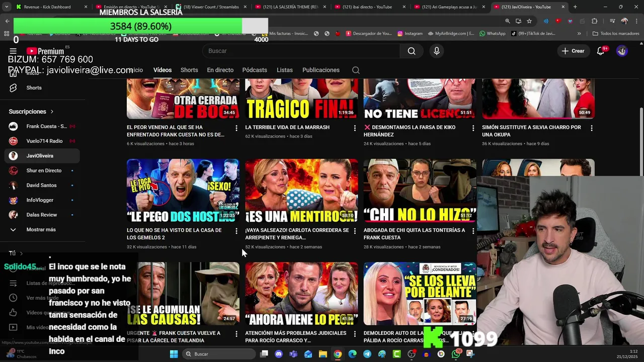The image size is (644, 362).
Task: Open YouTube notifications bell
Action: click(601, 51)
